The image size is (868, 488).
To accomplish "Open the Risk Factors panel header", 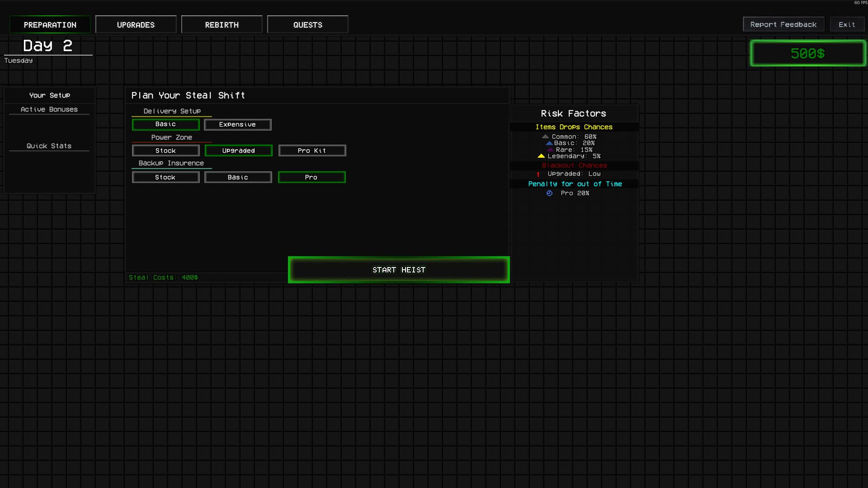I will click(x=574, y=113).
